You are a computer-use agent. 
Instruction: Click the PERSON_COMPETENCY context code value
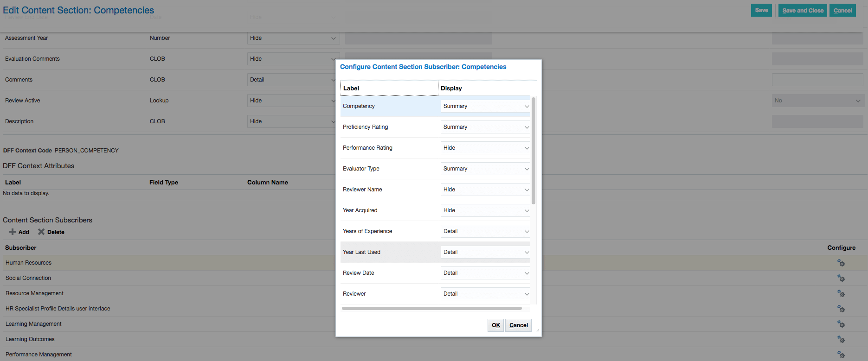pyautogui.click(x=87, y=151)
